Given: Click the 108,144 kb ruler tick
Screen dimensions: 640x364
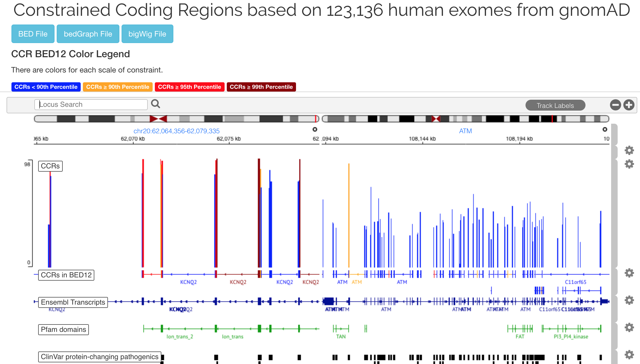Looking at the screenshot, I should pyautogui.click(x=422, y=139).
